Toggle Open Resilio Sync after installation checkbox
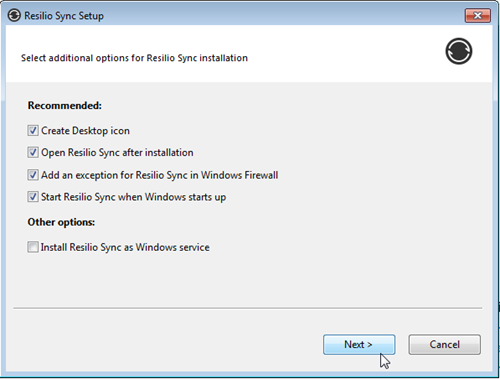500x379 pixels. (x=33, y=152)
